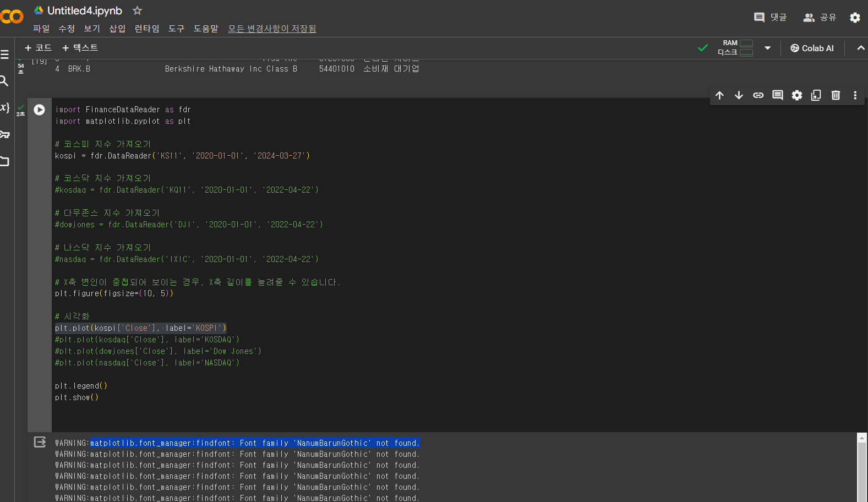Open the 도구 menu
The width and height of the screenshot is (868, 502).
[176, 29]
